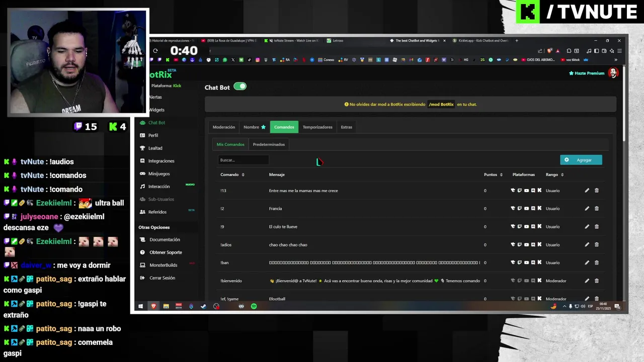Click the Interacción music note icon
644x362 pixels.
(x=143, y=187)
